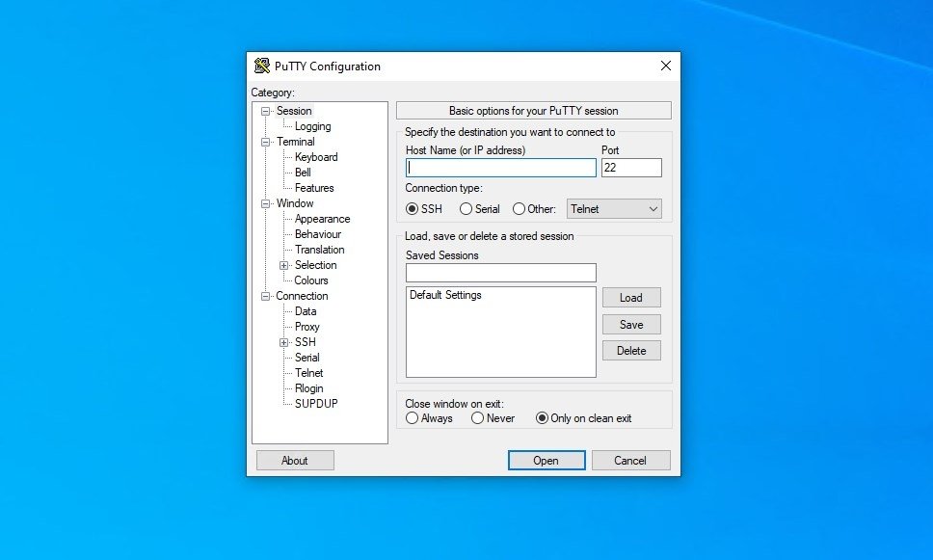Expand the Selection tree node
The width and height of the screenshot is (933, 560).
pyautogui.click(x=283, y=265)
